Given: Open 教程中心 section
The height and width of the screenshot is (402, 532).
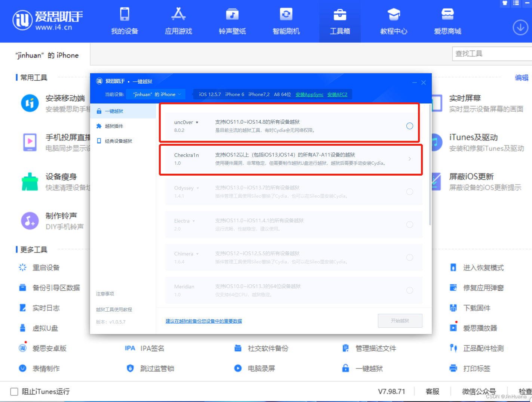Looking at the screenshot, I should 394,21.
